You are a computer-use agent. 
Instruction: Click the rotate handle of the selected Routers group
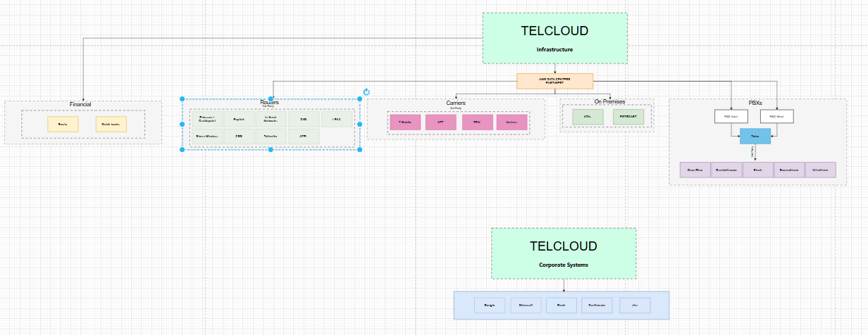pyautogui.click(x=366, y=91)
